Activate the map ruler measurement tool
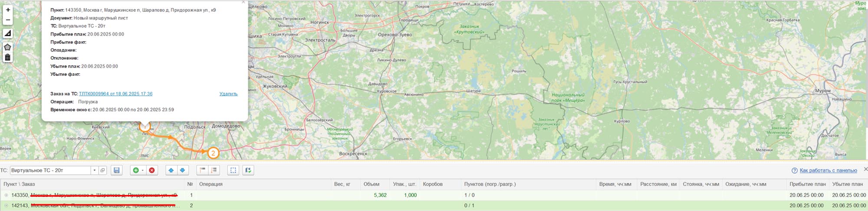The width and height of the screenshot is (868, 211). (8, 33)
